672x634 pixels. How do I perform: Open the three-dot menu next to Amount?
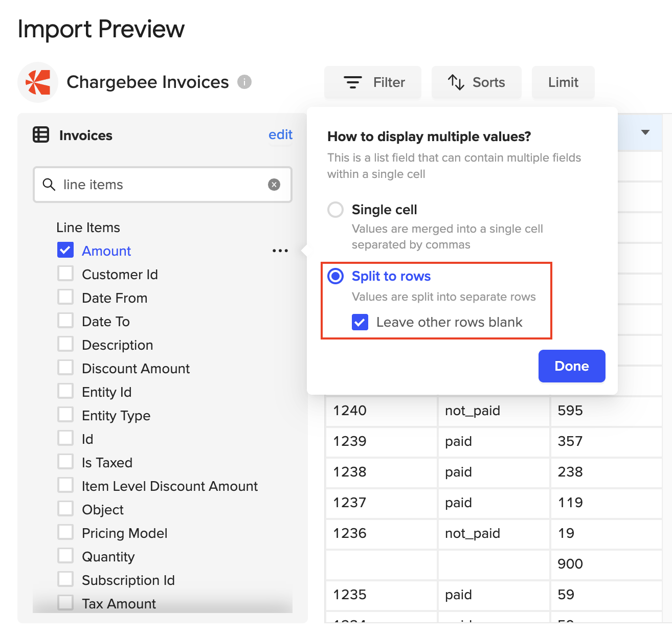tap(280, 251)
